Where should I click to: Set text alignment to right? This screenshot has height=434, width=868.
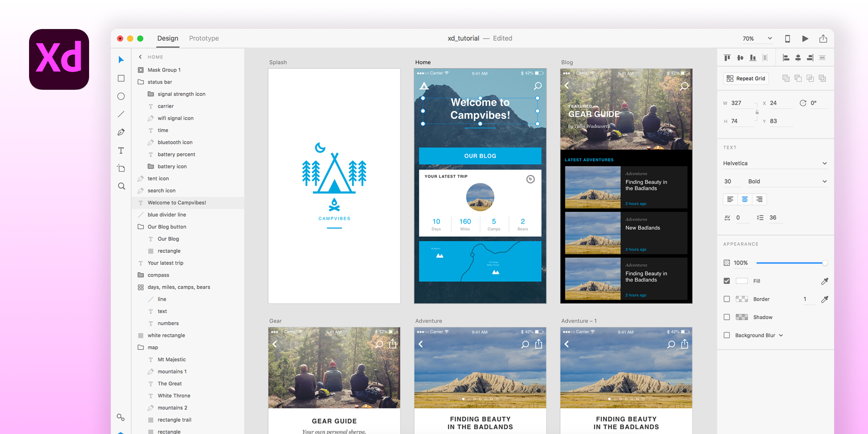tap(759, 199)
